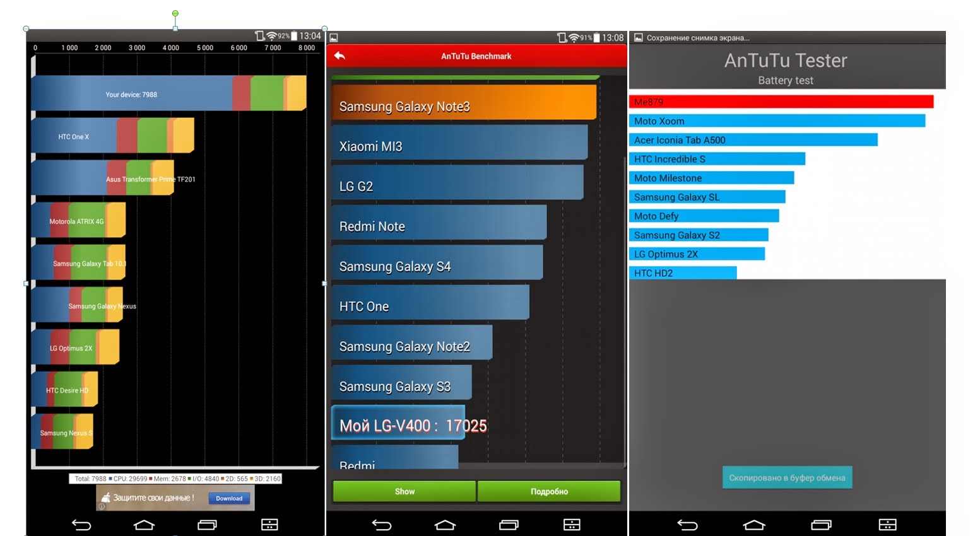Click the HTC Incredible S battery bar
This screenshot has width=980, height=536.
[717, 159]
